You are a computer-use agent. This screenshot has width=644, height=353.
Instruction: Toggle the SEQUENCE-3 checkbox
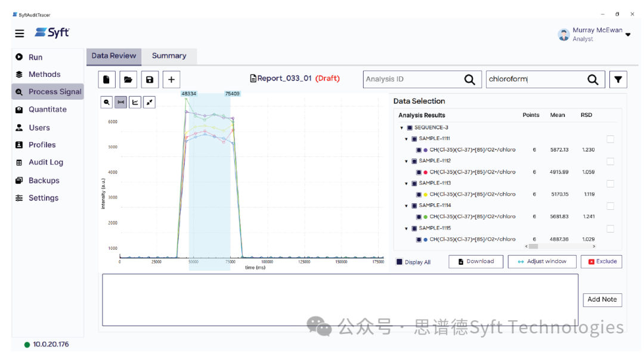click(x=410, y=128)
